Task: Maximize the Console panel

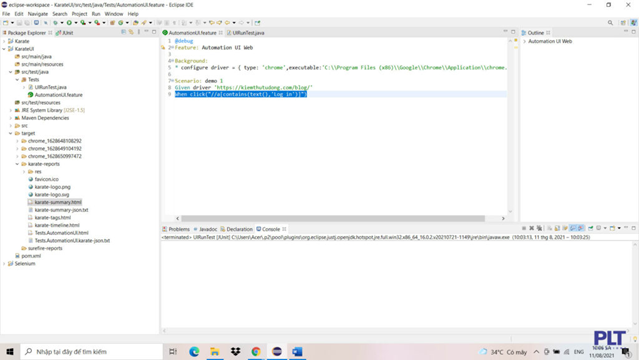Action: click(x=634, y=228)
